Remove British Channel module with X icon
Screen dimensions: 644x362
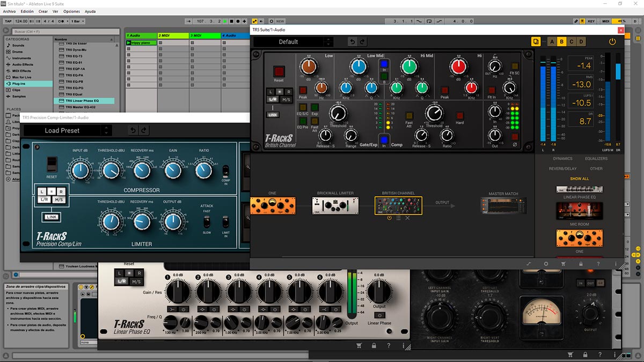[407, 218]
